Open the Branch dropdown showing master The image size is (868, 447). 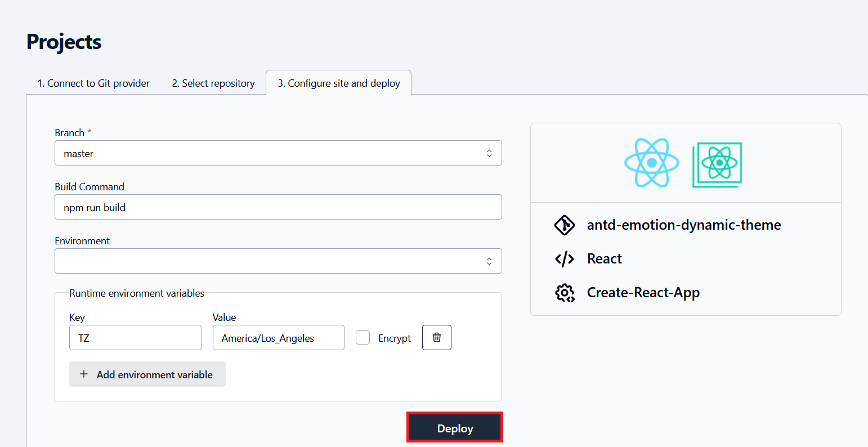click(x=278, y=153)
